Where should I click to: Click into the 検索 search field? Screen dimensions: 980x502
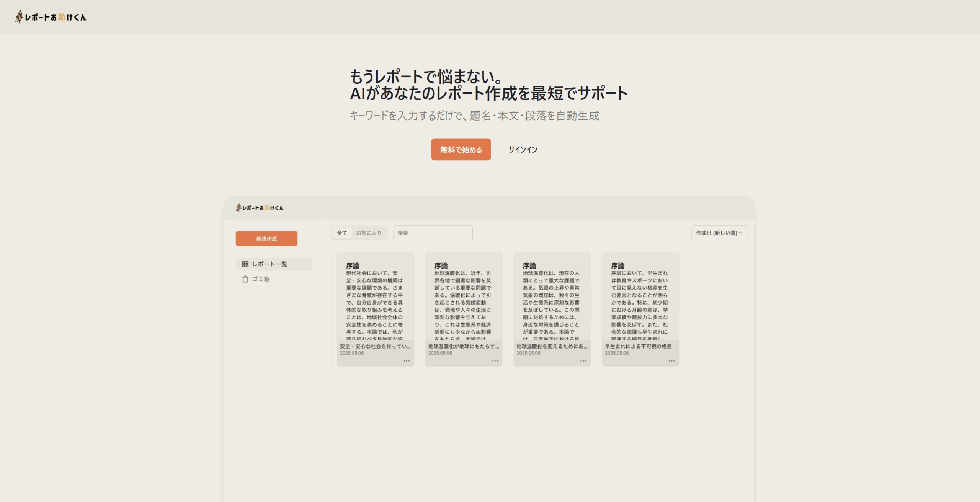pyautogui.click(x=433, y=233)
